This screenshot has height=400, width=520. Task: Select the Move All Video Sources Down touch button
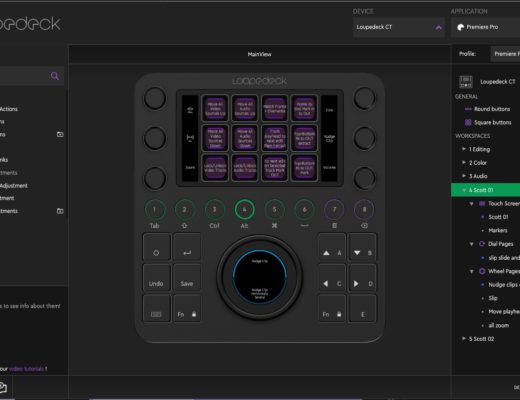(215, 138)
